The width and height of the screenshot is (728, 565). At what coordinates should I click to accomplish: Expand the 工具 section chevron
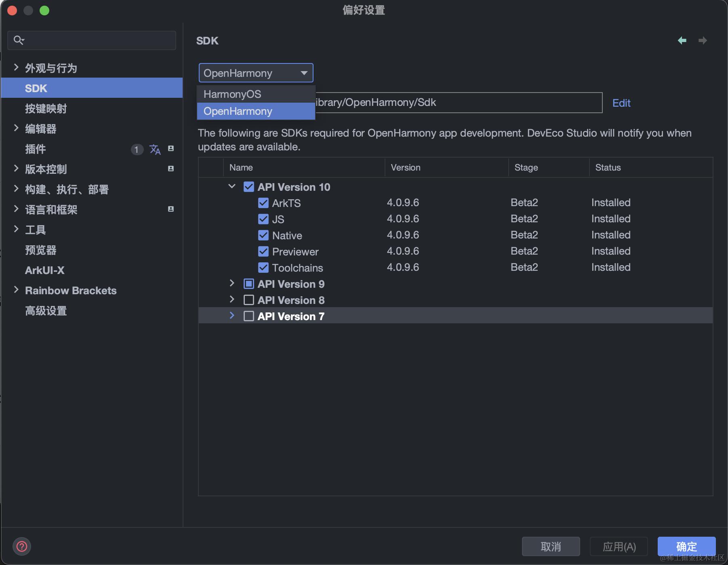pyautogui.click(x=16, y=229)
